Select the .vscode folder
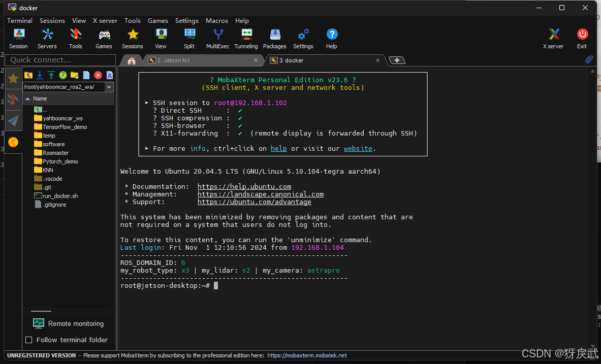601x364 pixels. pos(48,179)
